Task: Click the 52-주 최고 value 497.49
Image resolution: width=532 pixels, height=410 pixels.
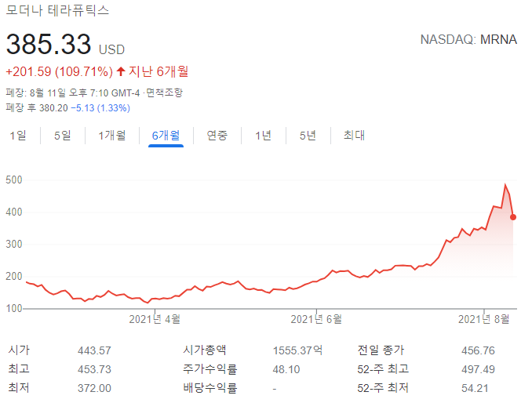Action: [478, 369]
